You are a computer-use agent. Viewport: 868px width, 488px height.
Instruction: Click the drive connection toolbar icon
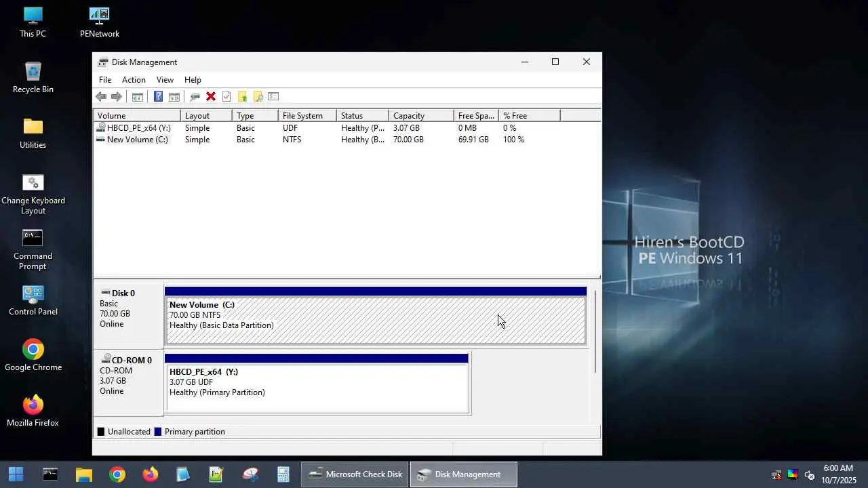tap(195, 97)
